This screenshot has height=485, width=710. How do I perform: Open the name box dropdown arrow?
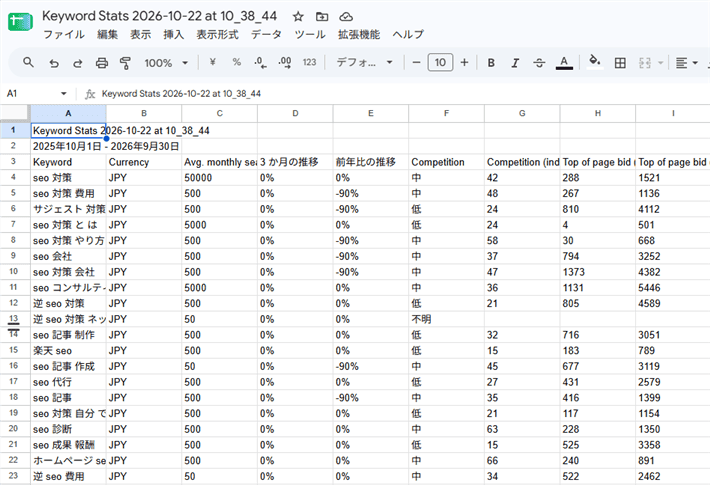click(63, 94)
